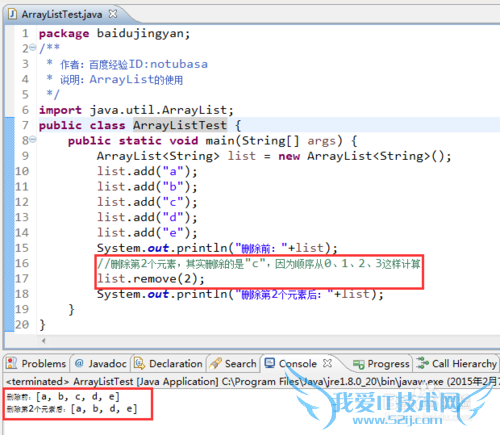
Task: Click the green comment on line 16
Action: [259, 264]
